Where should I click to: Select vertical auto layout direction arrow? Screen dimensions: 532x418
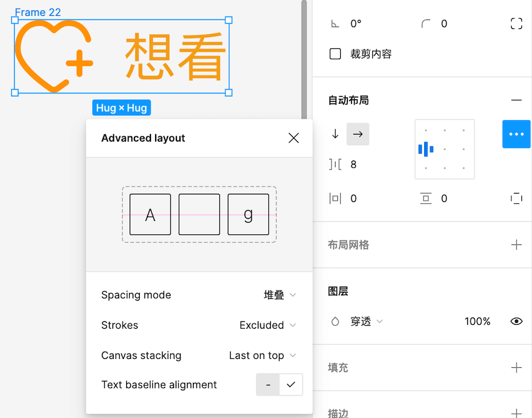pyautogui.click(x=335, y=134)
